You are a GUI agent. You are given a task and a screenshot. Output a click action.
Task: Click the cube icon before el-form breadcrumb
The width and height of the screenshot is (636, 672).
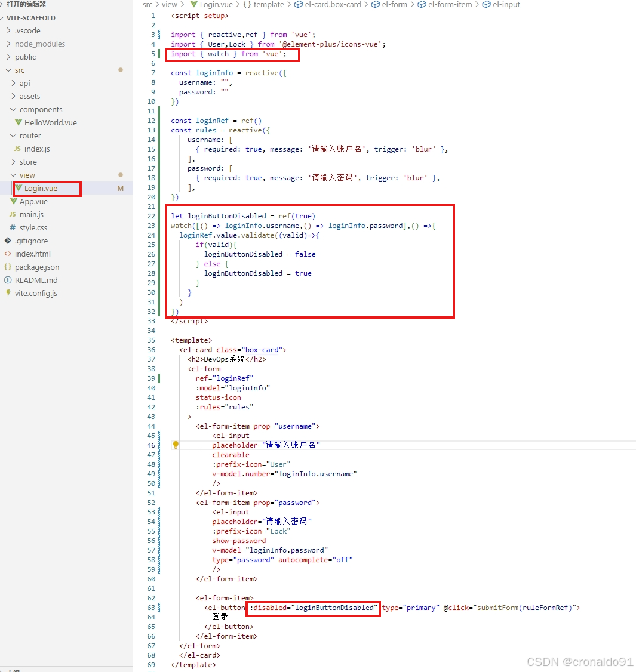(375, 4)
